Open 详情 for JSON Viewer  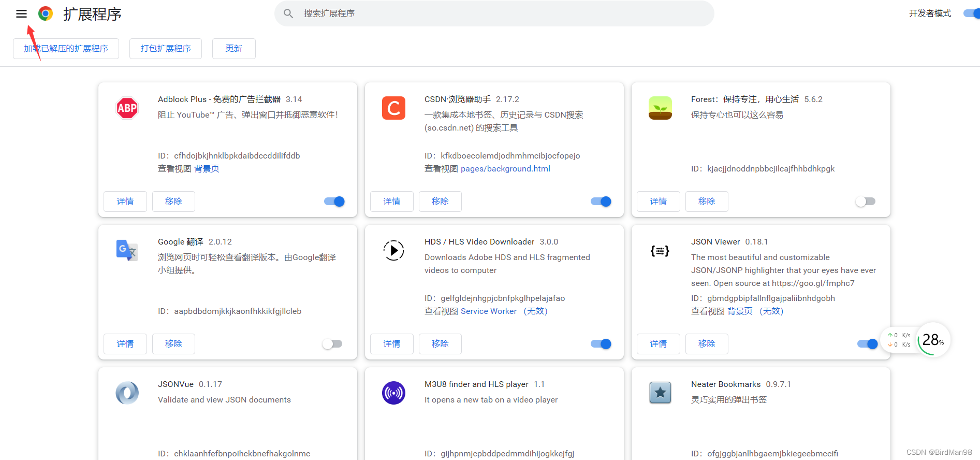[x=659, y=344]
